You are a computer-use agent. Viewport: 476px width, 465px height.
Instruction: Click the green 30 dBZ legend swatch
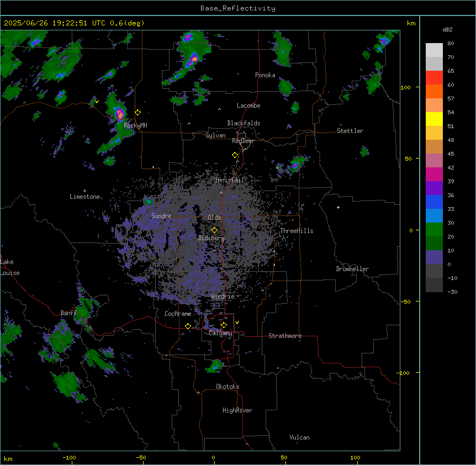(434, 230)
